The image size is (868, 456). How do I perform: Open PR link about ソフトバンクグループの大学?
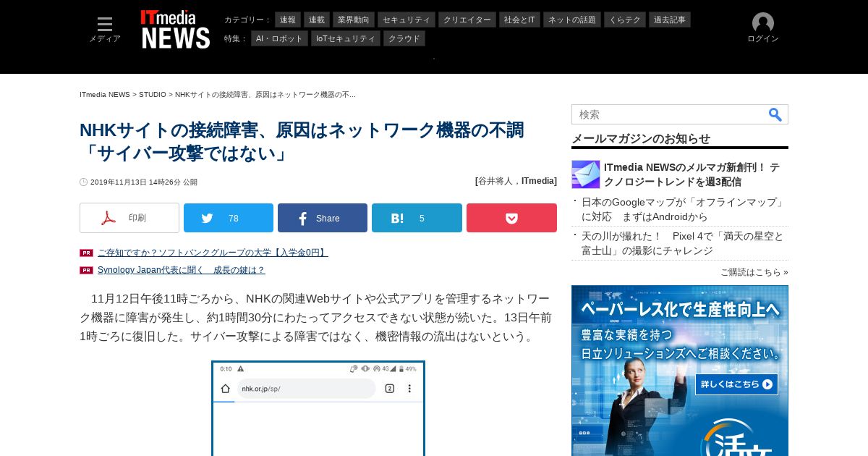213,253
